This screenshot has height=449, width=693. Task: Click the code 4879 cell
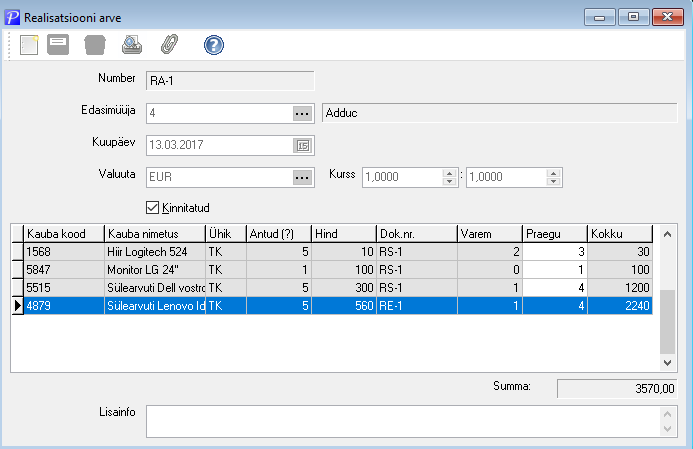click(64, 306)
